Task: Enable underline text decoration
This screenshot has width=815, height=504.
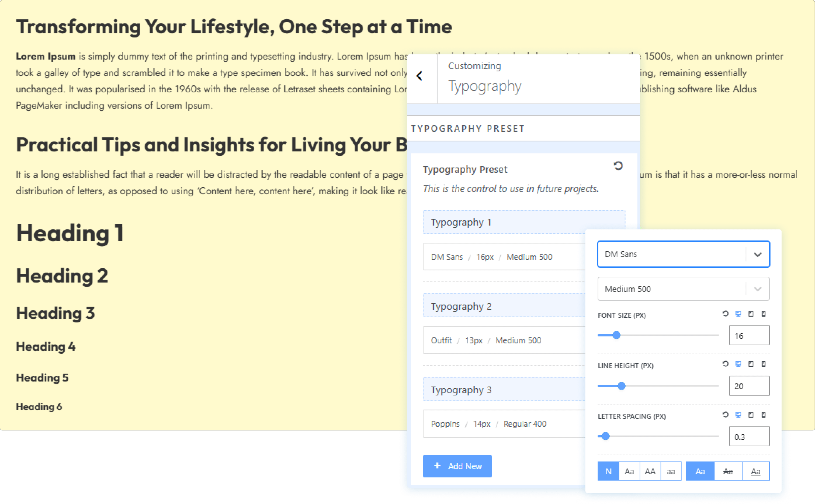Action: [x=755, y=471]
